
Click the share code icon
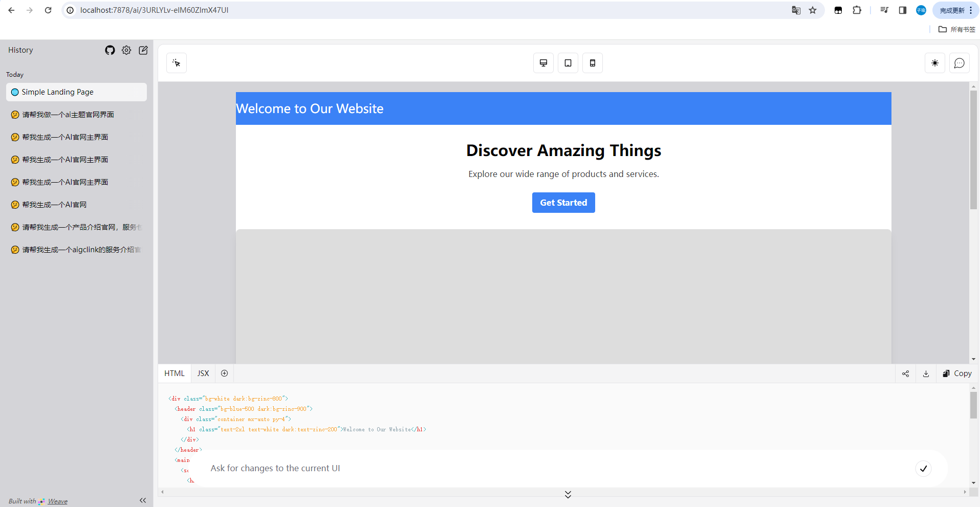point(906,373)
